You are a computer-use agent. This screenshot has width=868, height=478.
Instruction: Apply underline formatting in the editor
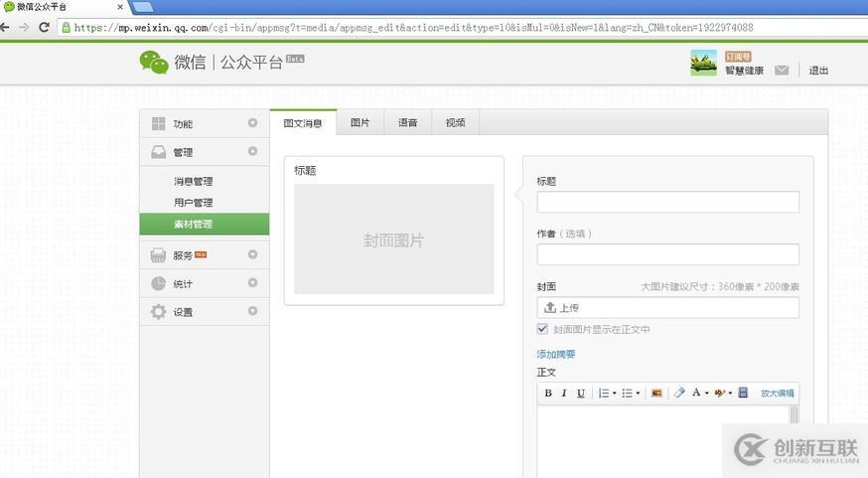pyautogui.click(x=581, y=394)
